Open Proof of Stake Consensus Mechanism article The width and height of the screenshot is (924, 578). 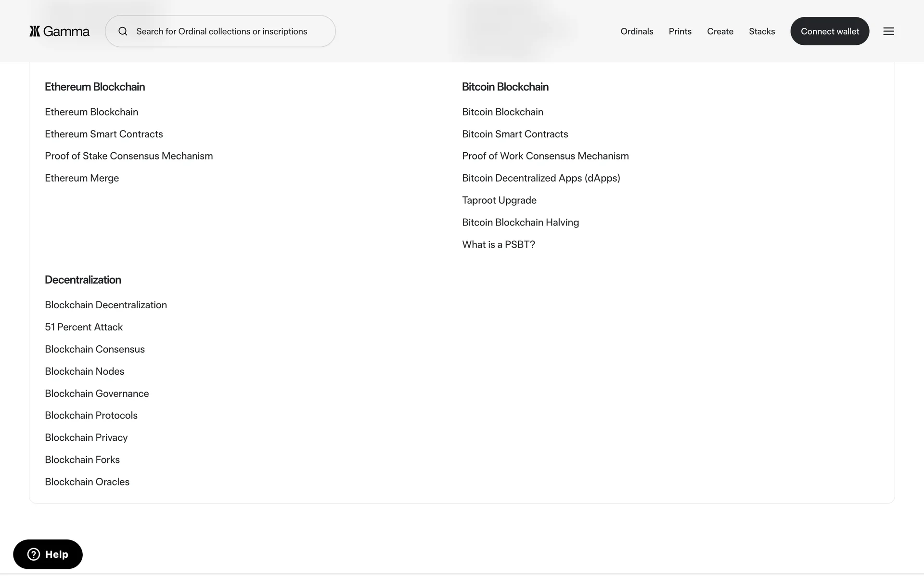[x=128, y=156]
